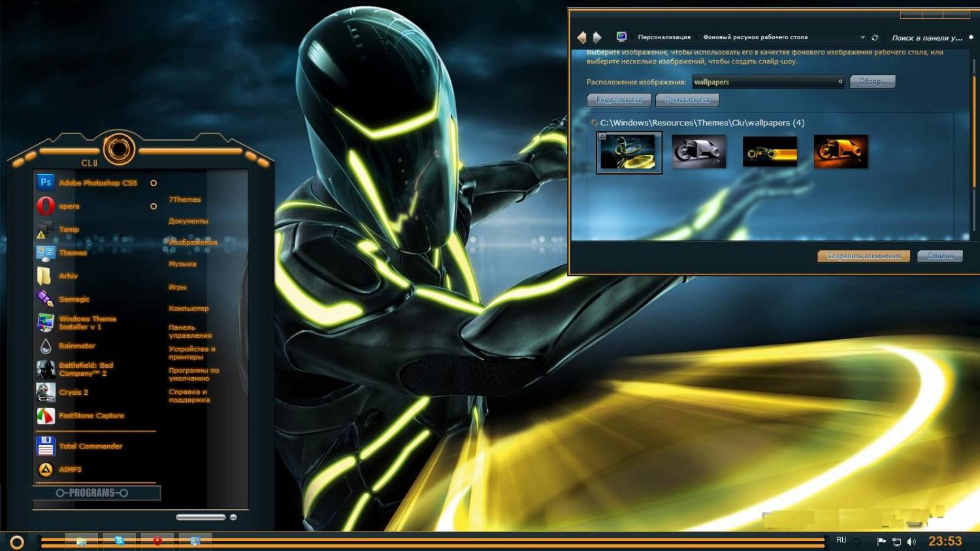Launch Opera browser from start menu
This screenshot has height=551, width=980.
pyautogui.click(x=69, y=207)
